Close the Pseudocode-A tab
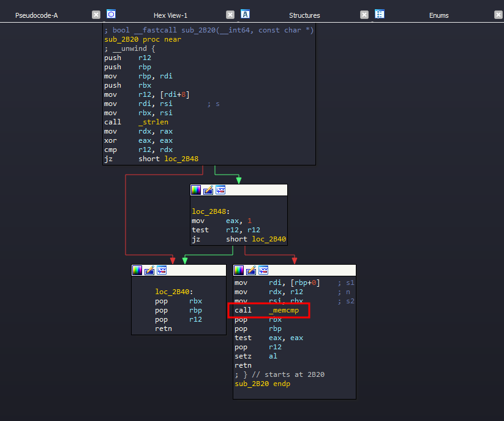 pyautogui.click(x=96, y=15)
